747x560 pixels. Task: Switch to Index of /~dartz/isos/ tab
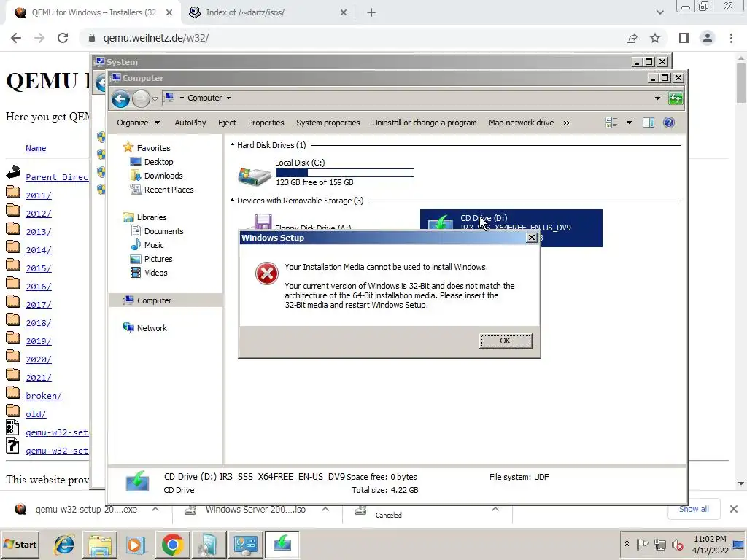coord(267,12)
